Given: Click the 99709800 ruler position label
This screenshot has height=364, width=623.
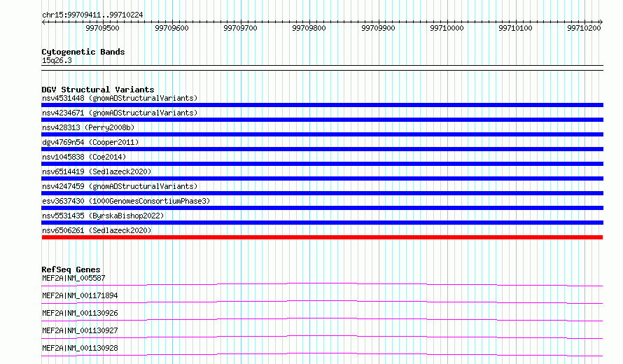Looking at the screenshot, I should [309, 28].
